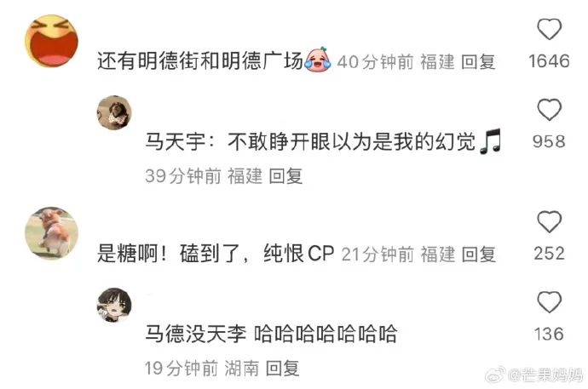The height and width of the screenshot is (389, 588).
Task: Open the laughing emoji avatar profile
Action: pyautogui.click(x=51, y=41)
